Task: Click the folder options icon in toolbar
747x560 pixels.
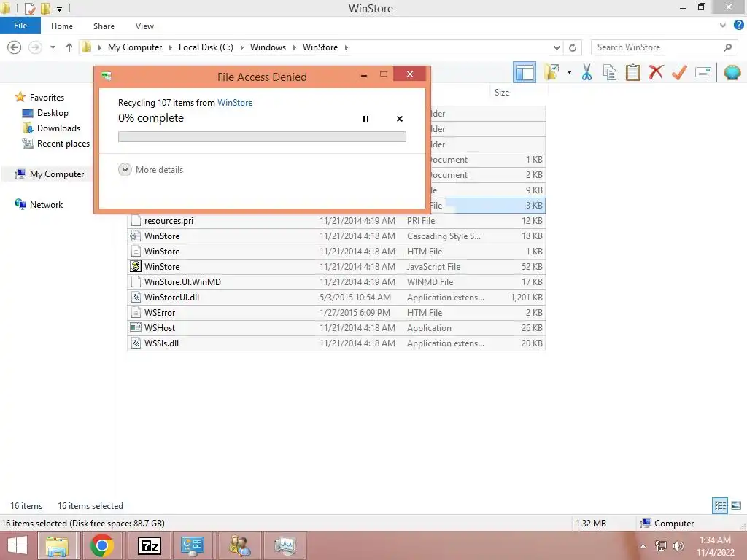Action: pos(552,73)
